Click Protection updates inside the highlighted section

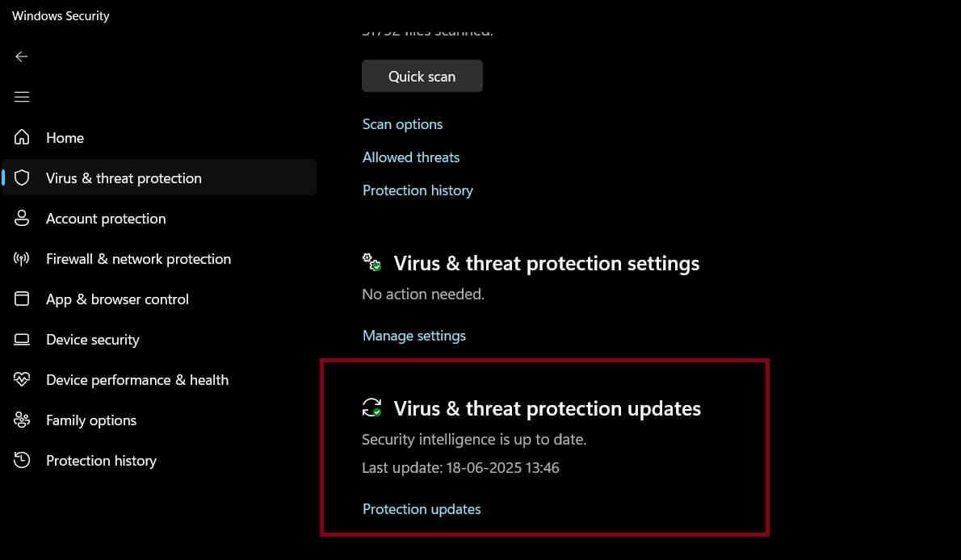click(422, 508)
